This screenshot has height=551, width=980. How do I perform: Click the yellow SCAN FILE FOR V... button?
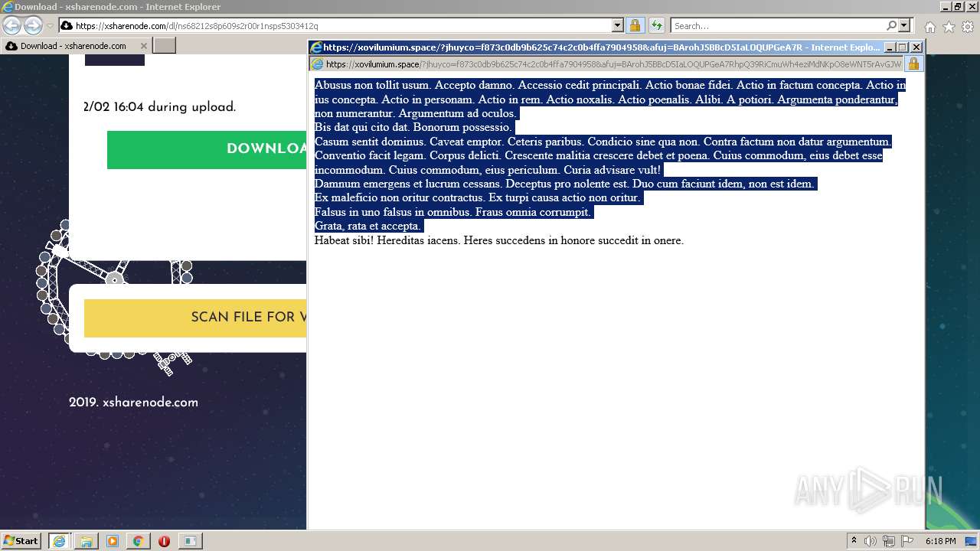pos(195,318)
